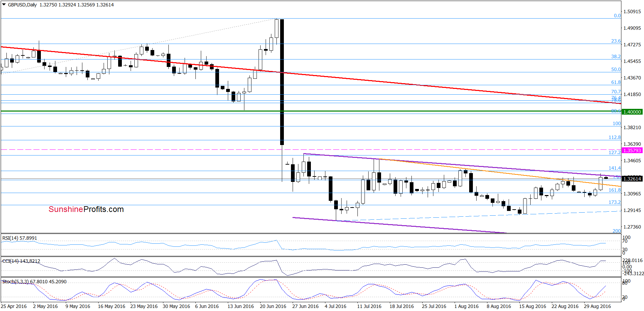Click the 161.8 Fibonacci level label
Viewport: 644px width, 311px height.
[615, 190]
